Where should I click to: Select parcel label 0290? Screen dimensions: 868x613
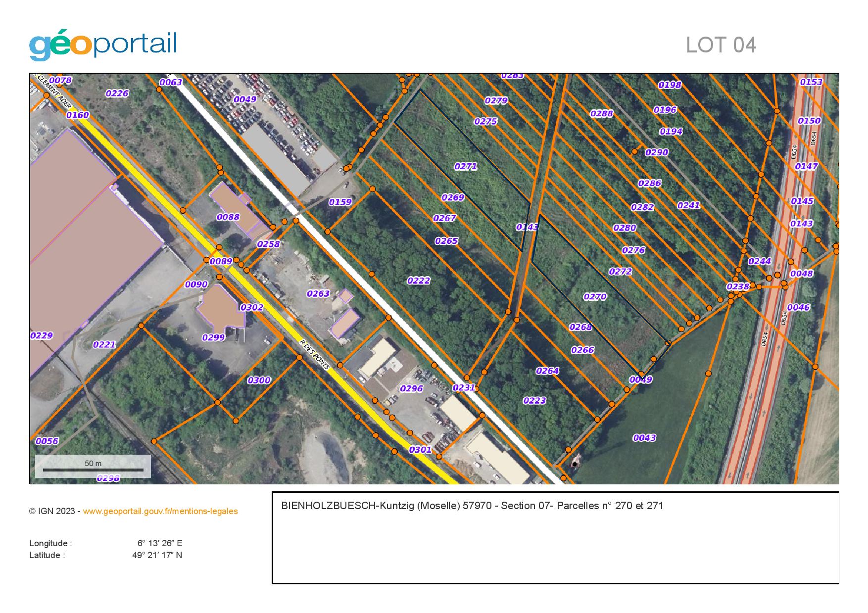[x=657, y=152]
